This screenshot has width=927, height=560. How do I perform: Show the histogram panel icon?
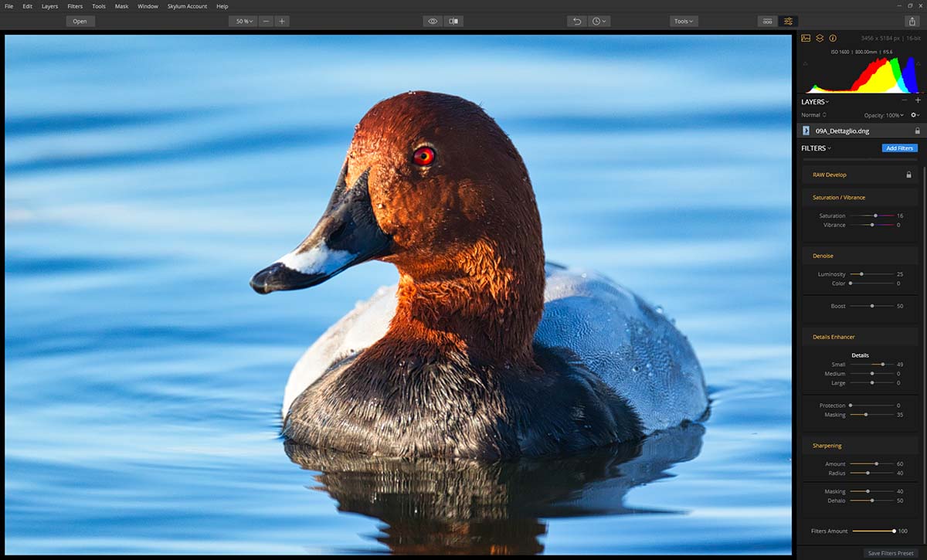click(x=806, y=38)
